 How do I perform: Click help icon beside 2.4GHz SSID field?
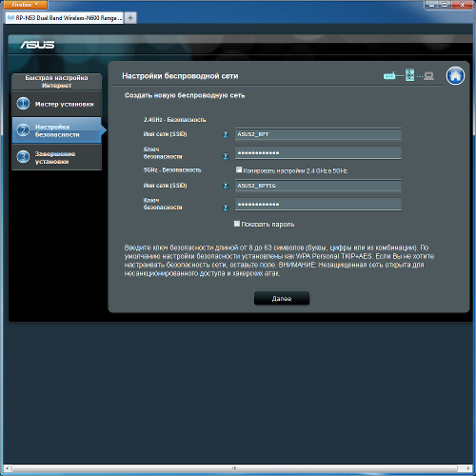(x=226, y=135)
